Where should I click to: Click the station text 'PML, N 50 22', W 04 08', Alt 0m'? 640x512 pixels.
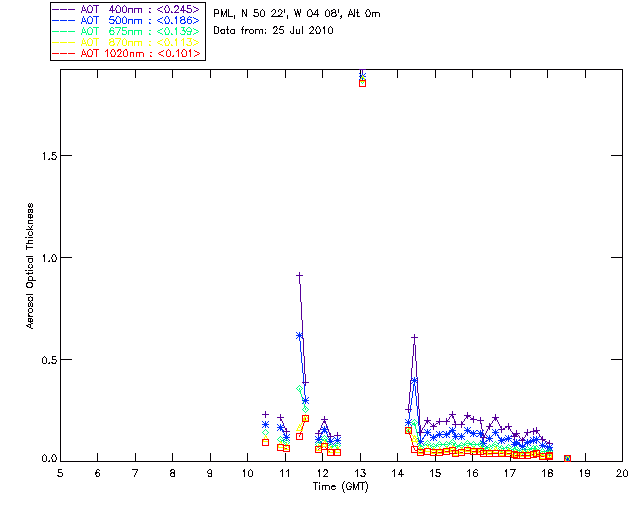[x=297, y=13]
